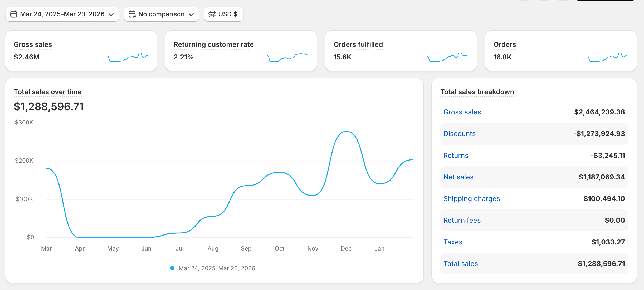The image size is (644, 290).
Task: Open the Total sales over time heading
Action: pos(48,92)
